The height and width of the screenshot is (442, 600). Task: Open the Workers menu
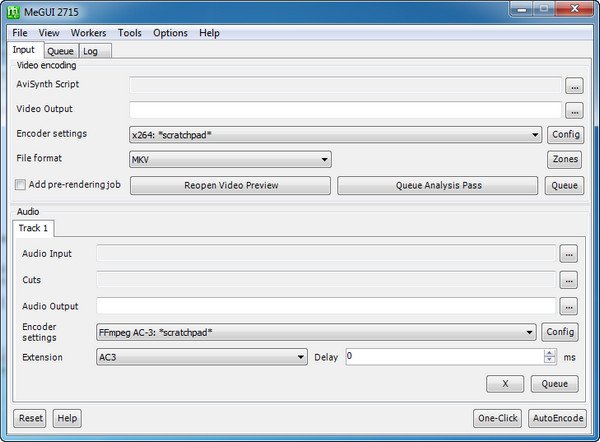click(88, 33)
